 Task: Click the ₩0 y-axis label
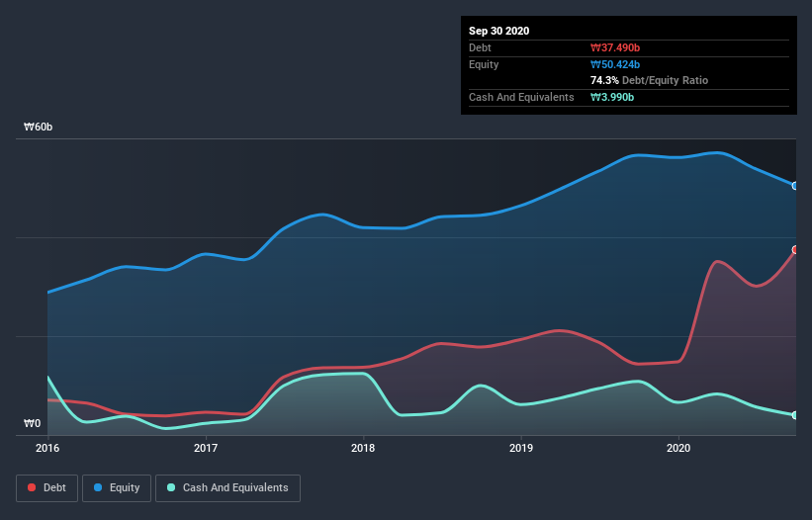click(32, 424)
